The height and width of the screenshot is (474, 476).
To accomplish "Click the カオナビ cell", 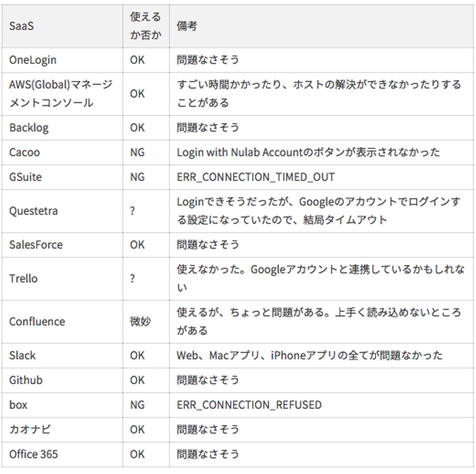I will click(x=30, y=430).
